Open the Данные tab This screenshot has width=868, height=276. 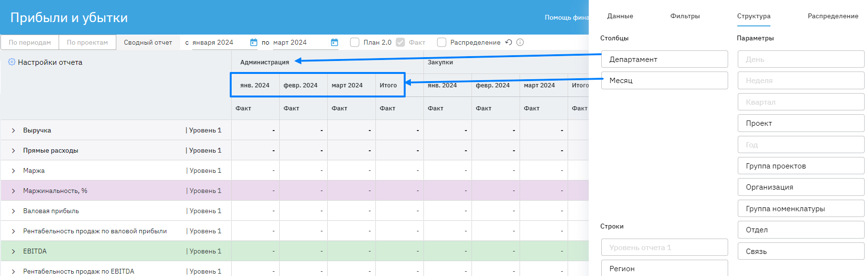620,16
